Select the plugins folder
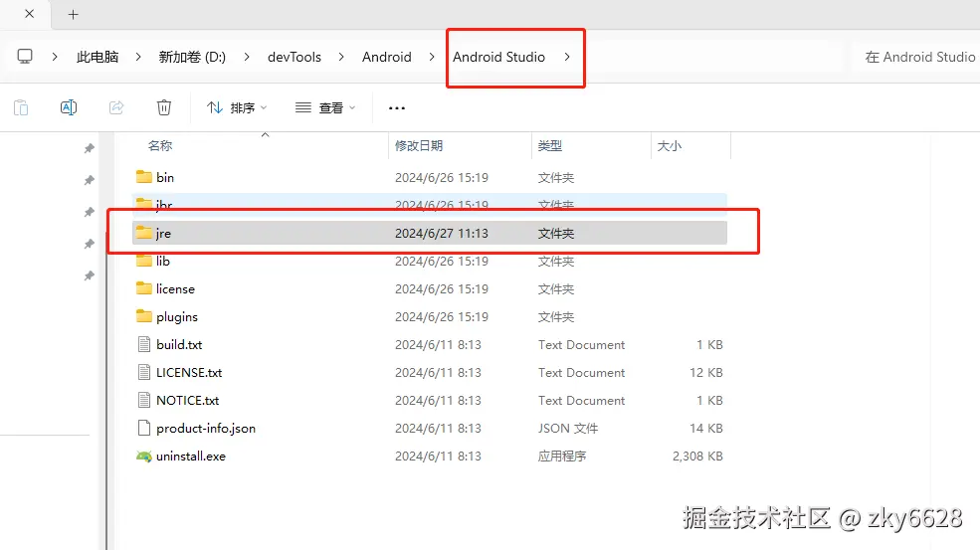Viewport: 980px width, 550px height. click(430, 317)
